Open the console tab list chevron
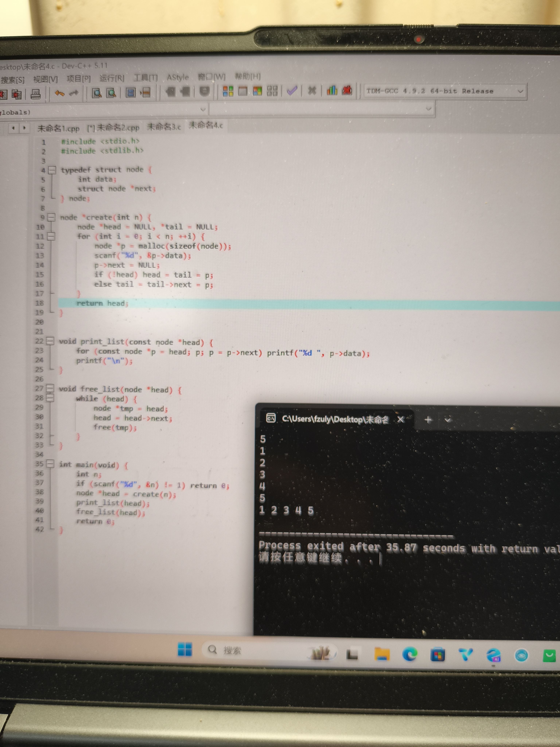The image size is (560, 747). (448, 420)
